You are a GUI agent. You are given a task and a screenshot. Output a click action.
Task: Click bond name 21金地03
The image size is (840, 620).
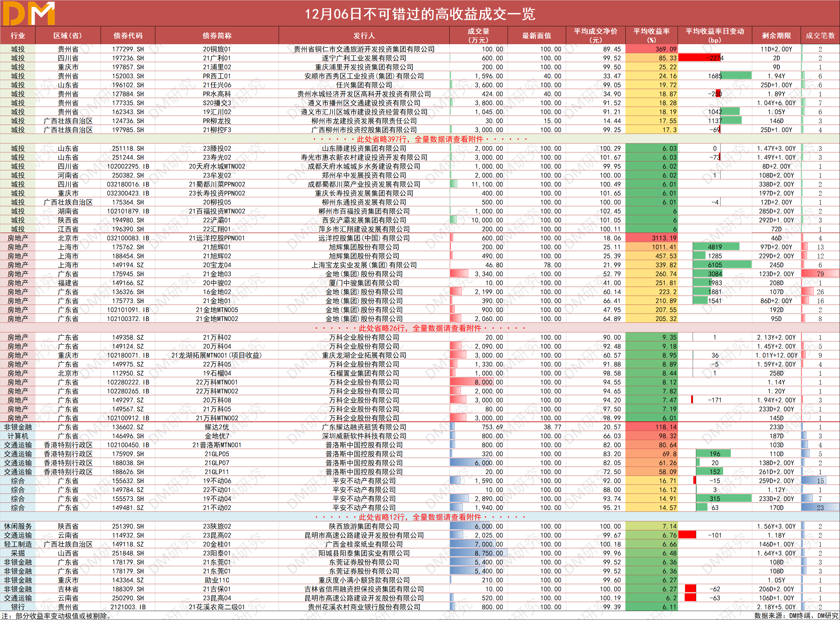click(x=217, y=274)
